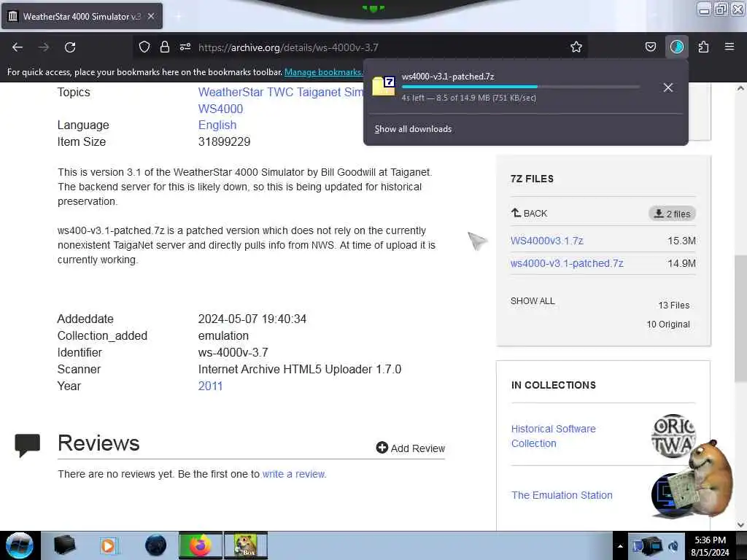Toggle the downloads panel button
This screenshot has width=747, height=560.
tap(677, 47)
